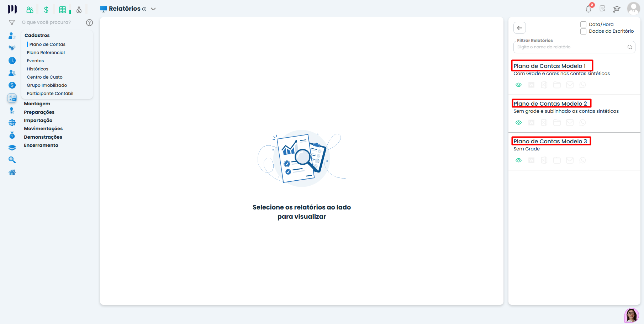The image size is (644, 324).
Task: Click the info icon next to Relatórios
Action: (144, 9)
